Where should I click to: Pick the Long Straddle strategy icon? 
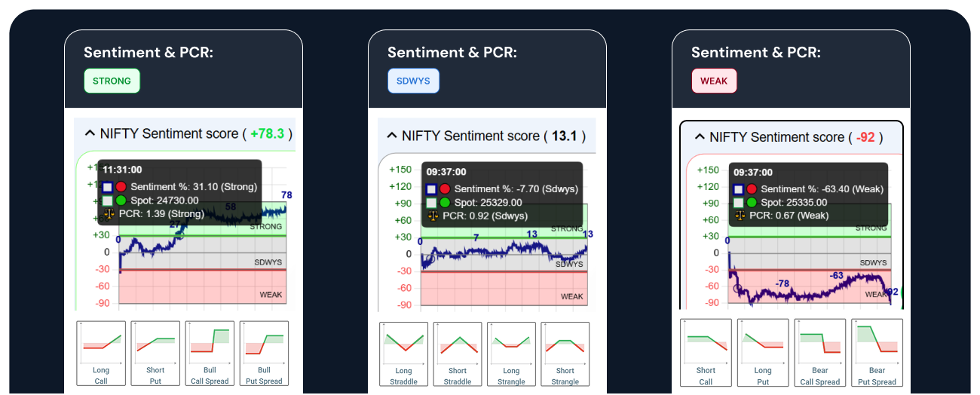(403, 354)
